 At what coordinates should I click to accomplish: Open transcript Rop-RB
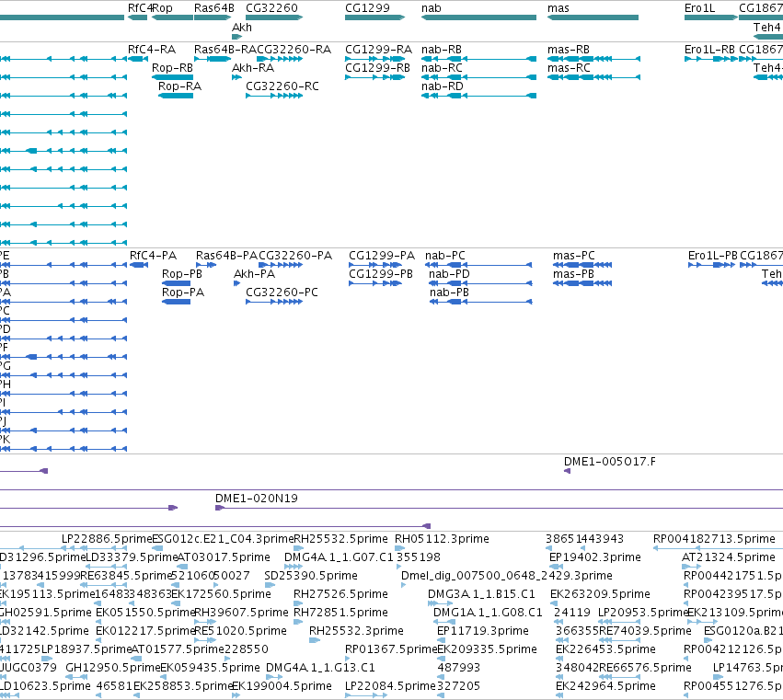tap(172, 67)
